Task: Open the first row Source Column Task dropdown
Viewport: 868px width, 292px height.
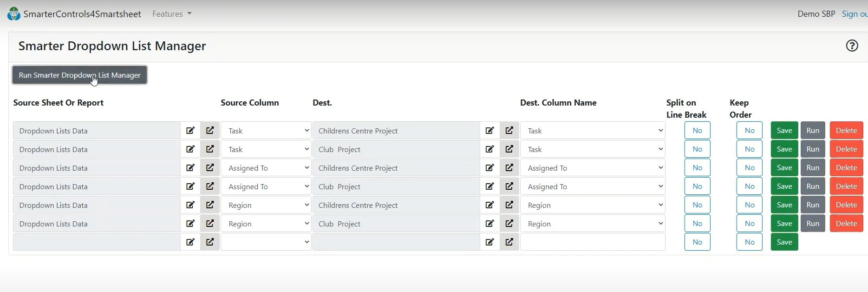Action: pyautogui.click(x=266, y=131)
